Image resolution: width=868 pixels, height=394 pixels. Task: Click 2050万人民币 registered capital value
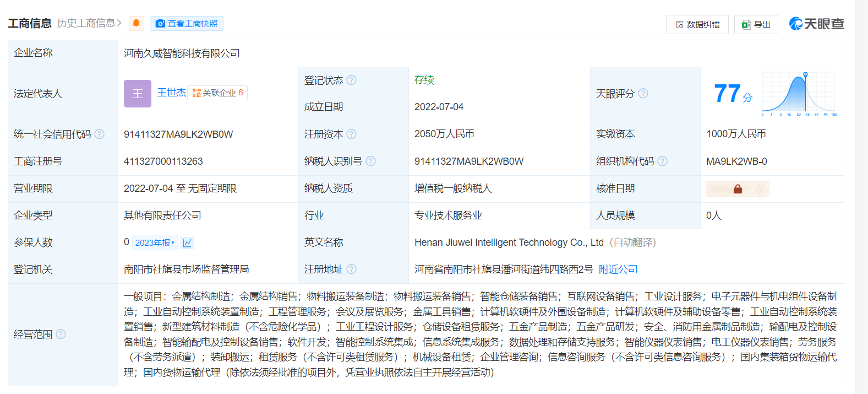coord(444,134)
